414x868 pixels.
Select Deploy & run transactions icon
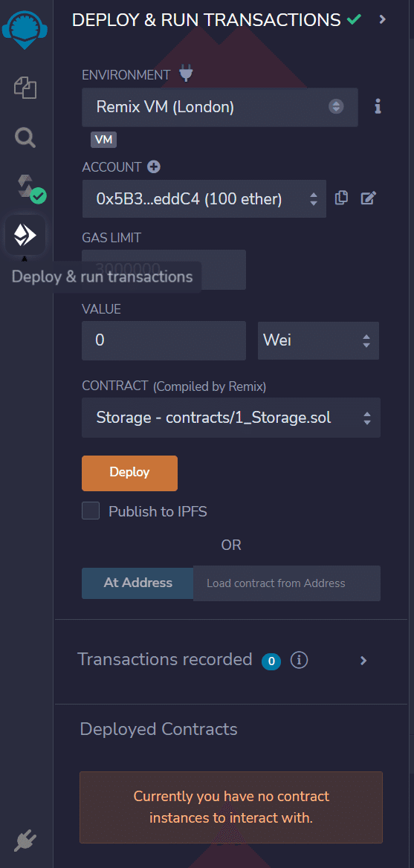click(x=25, y=236)
